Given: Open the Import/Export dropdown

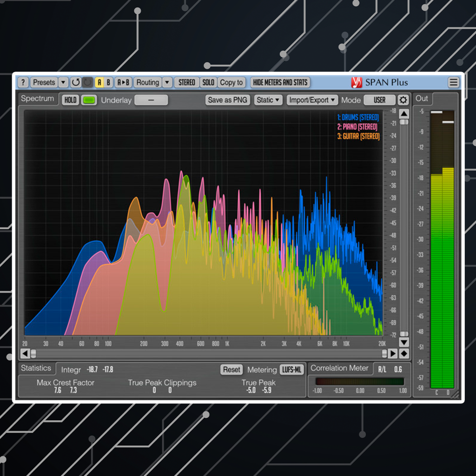Looking at the screenshot, I should point(312,100).
